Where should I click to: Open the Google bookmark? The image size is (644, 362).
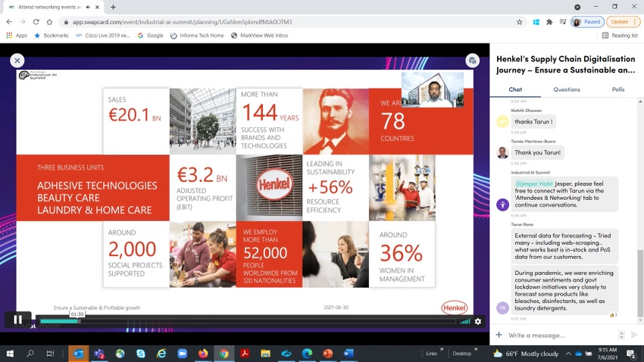click(150, 36)
